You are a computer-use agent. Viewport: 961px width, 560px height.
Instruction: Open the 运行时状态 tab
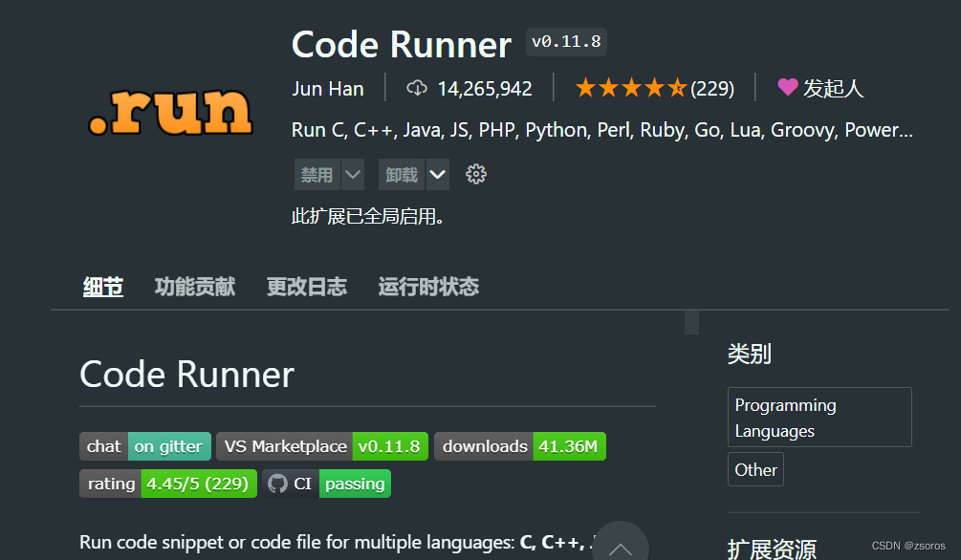428,287
